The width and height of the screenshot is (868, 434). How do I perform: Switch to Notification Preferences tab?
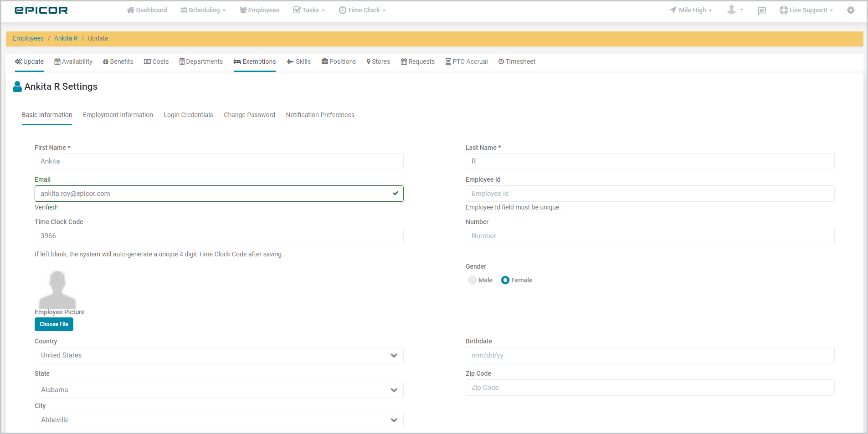(320, 115)
